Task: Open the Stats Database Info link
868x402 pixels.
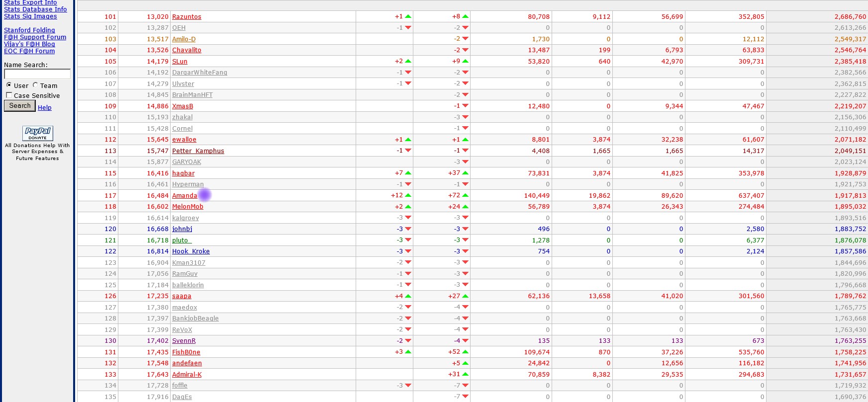Action: tap(35, 9)
